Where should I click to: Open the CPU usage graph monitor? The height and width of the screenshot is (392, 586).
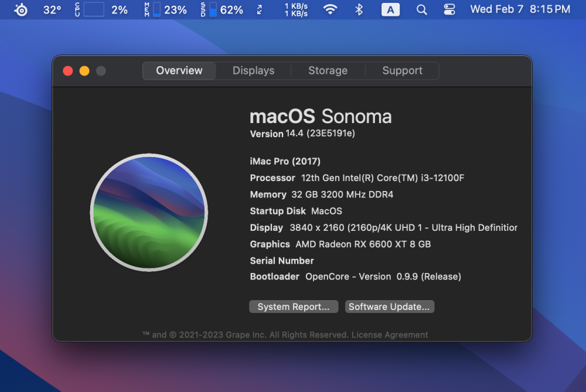94,10
